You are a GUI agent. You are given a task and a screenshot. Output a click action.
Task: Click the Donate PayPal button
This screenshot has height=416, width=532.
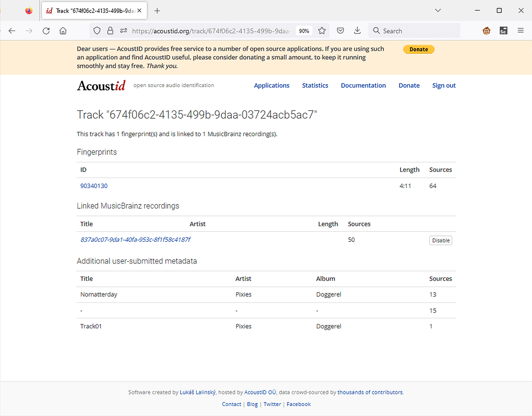[418, 49]
